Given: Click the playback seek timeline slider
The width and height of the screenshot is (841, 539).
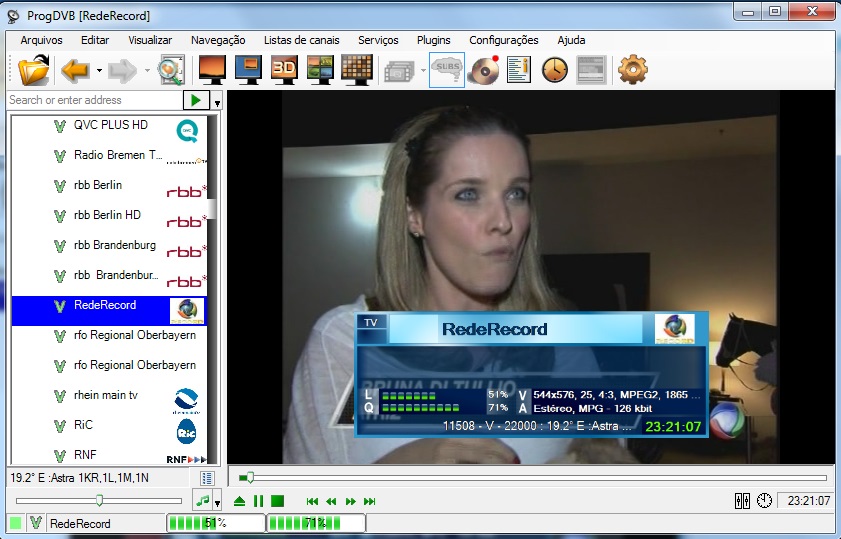Looking at the screenshot, I should coord(533,477).
